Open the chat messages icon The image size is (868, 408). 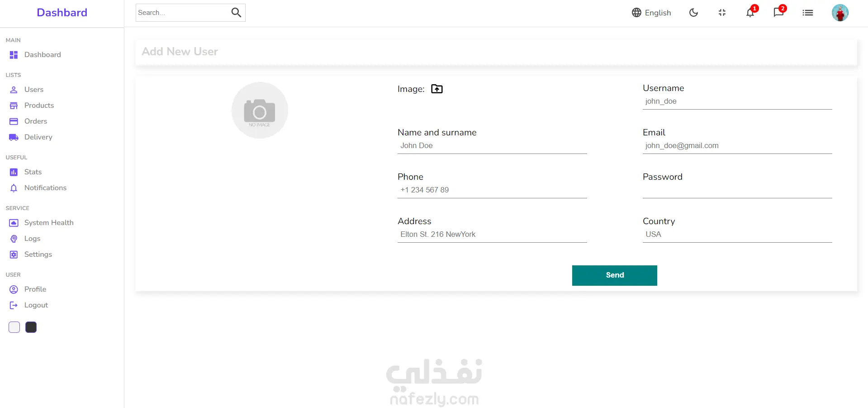pos(778,13)
